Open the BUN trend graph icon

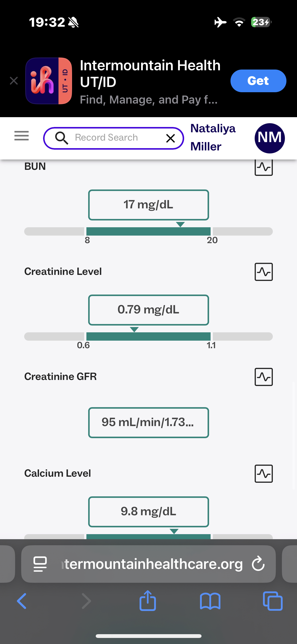click(263, 167)
